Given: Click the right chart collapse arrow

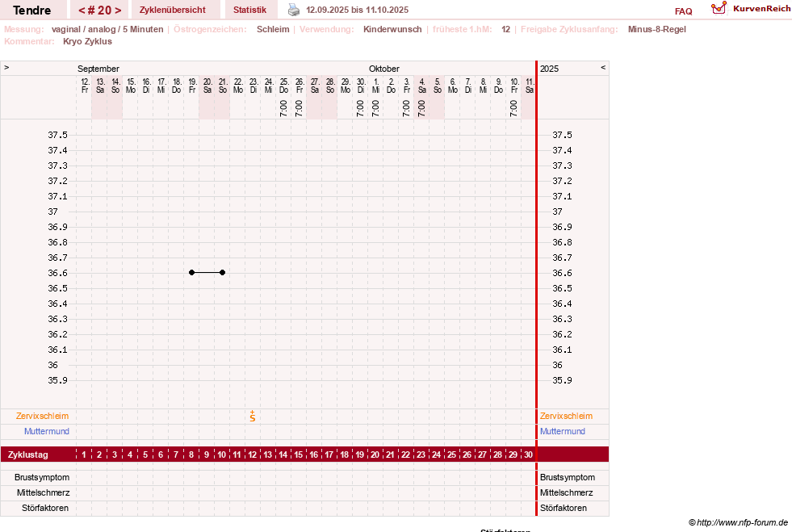Looking at the screenshot, I should (603, 67).
